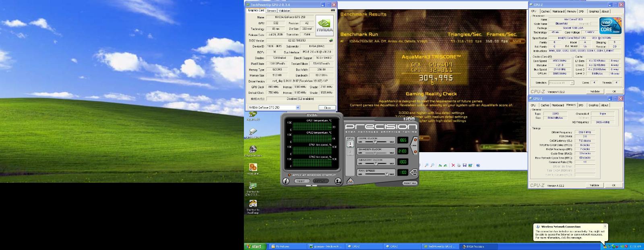
Task: Open About tab in lower CPU-Z window
Action: [605, 105]
